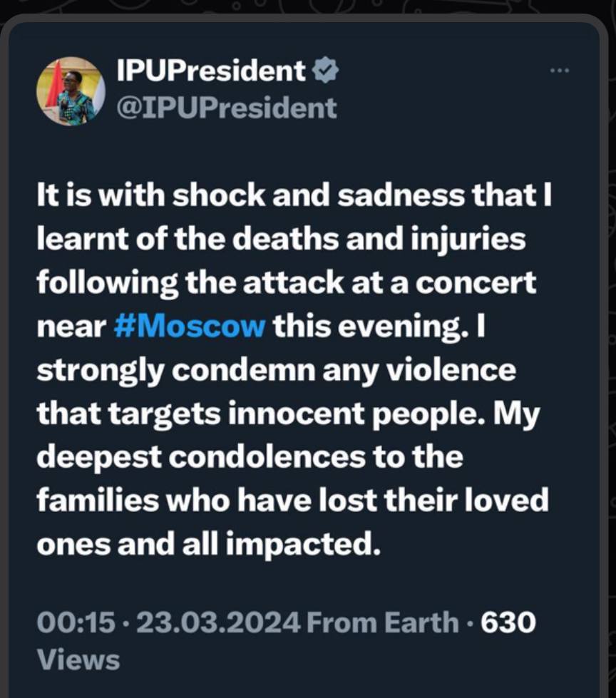Open the tweet's more options menu
616x698 pixels.
coord(560,70)
